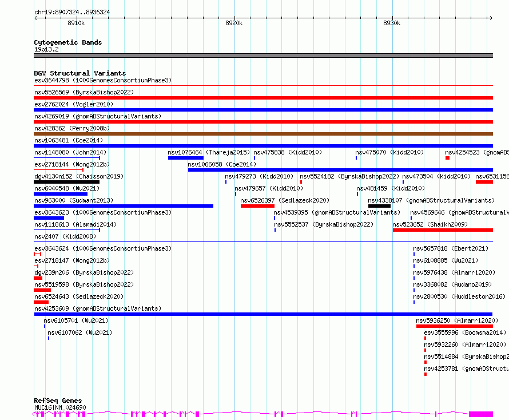Click dgv239n206 (ByrskaBishop2022) label
This screenshot has height=420, width=509.
pos(84,272)
